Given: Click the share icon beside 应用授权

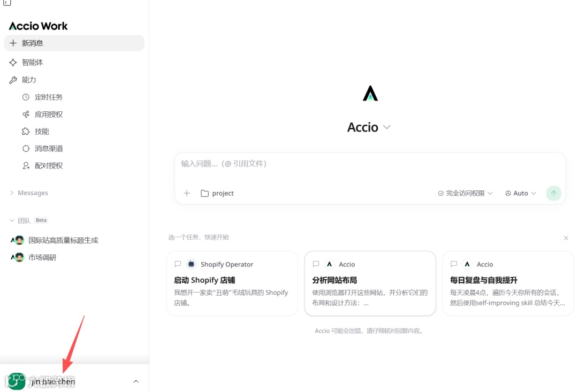Looking at the screenshot, I should click(26, 114).
